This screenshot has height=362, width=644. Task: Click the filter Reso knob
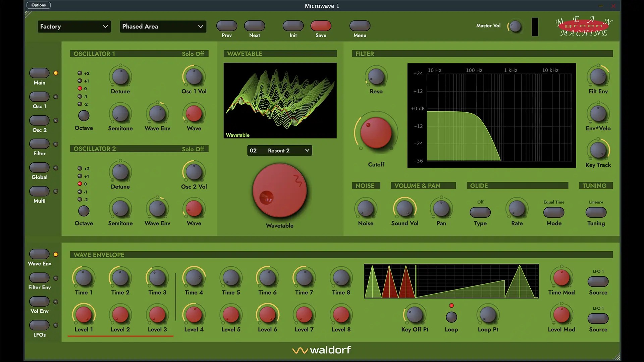pyautogui.click(x=376, y=77)
